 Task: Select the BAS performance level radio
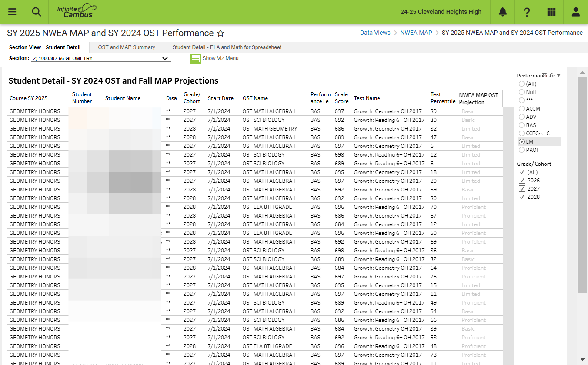521,125
